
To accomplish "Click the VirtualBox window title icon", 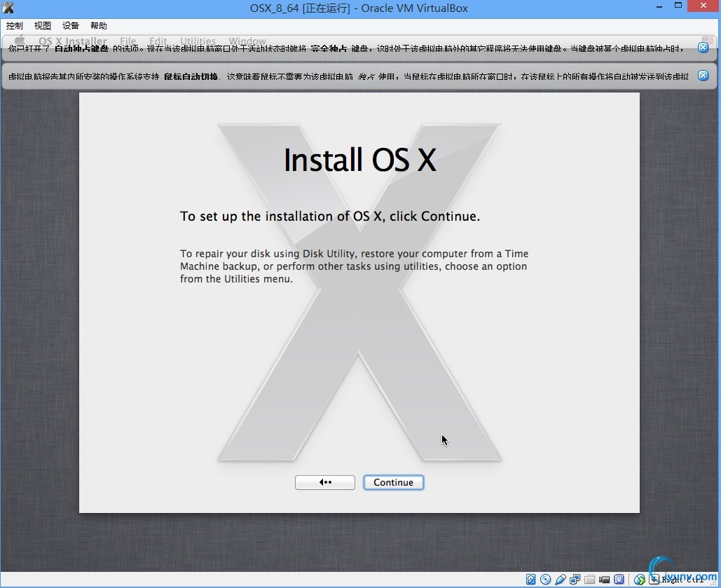I will tap(7, 8).
